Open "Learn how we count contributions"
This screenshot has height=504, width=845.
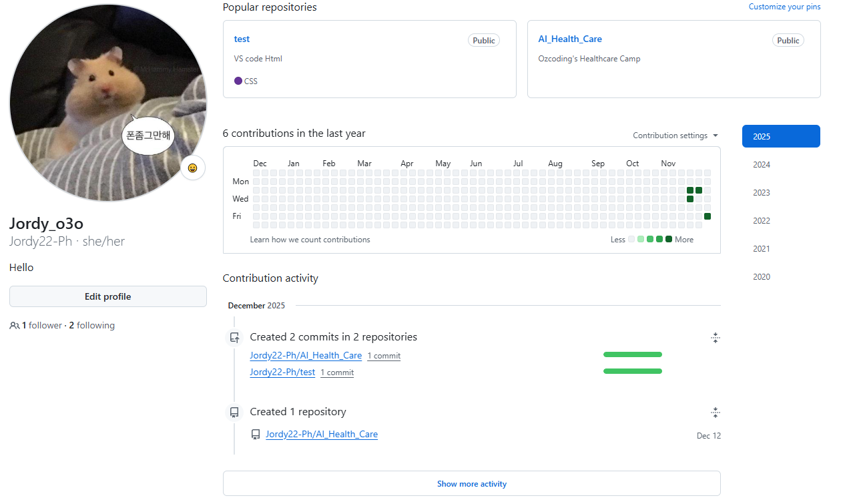(310, 239)
